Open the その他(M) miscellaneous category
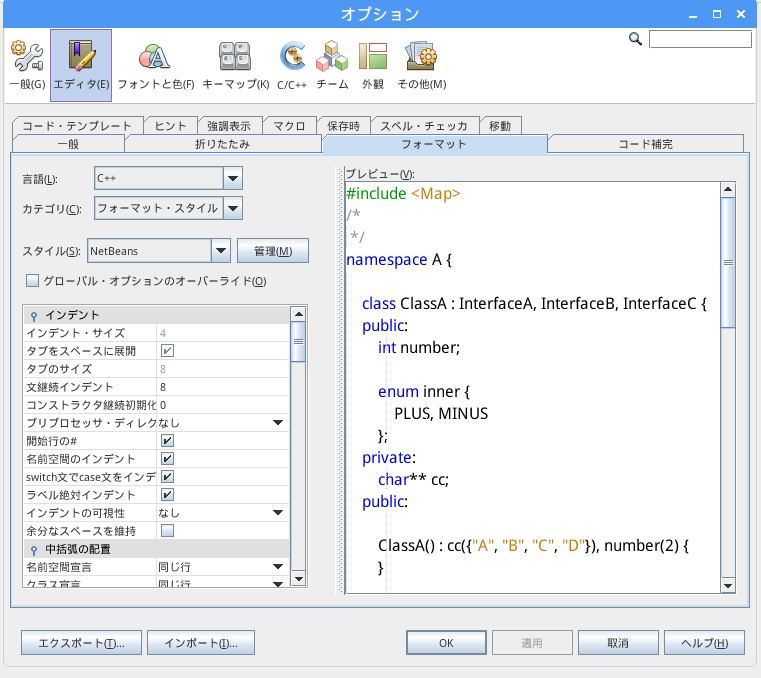 [421, 64]
